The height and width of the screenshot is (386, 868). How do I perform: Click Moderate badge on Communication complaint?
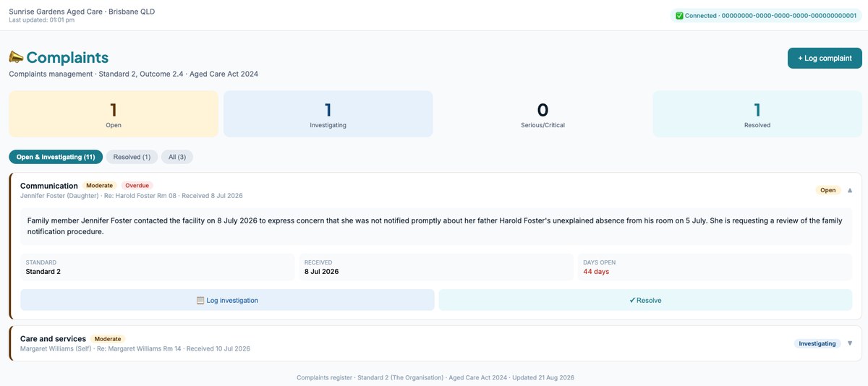click(100, 186)
